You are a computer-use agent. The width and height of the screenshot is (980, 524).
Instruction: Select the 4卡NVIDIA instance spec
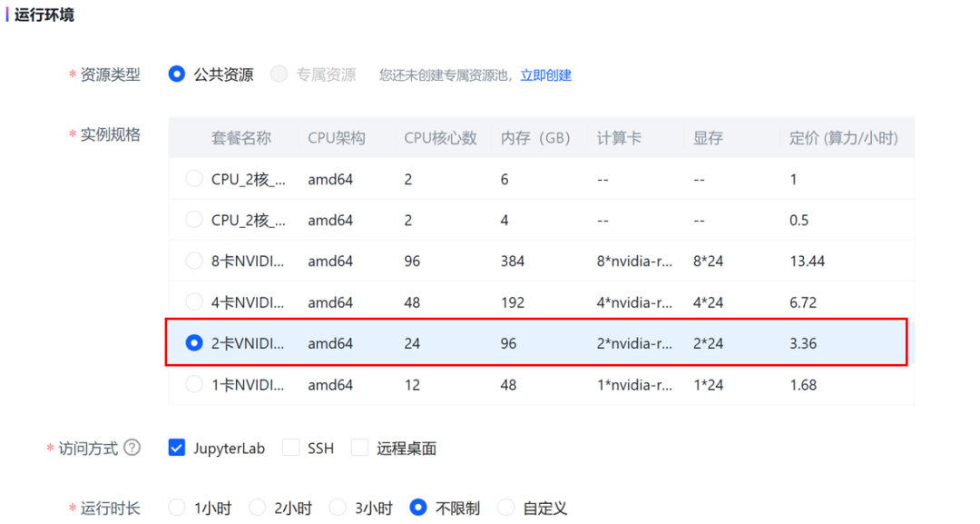point(193,302)
